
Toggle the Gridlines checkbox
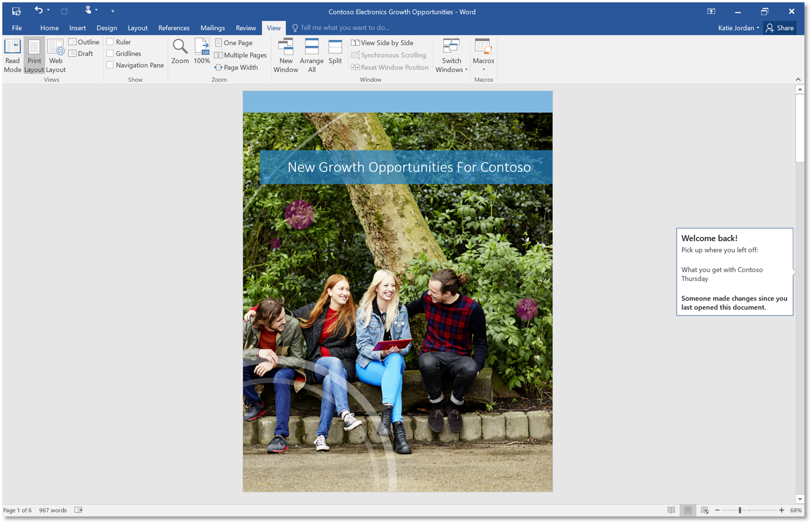pyautogui.click(x=110, y=54)
